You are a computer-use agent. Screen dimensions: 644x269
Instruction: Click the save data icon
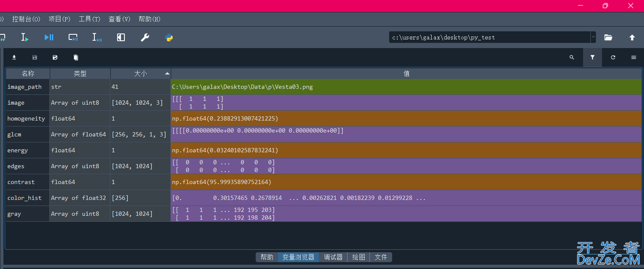tap(35, 57)
